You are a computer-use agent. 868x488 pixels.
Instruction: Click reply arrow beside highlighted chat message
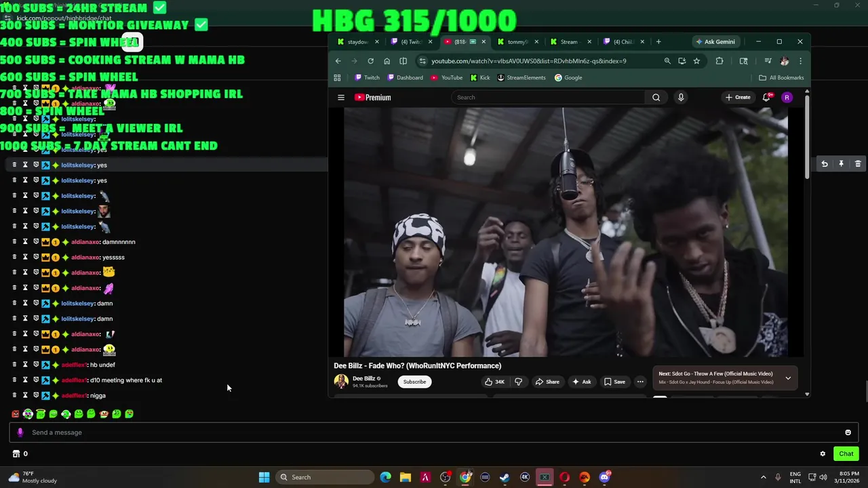[825, 164]
